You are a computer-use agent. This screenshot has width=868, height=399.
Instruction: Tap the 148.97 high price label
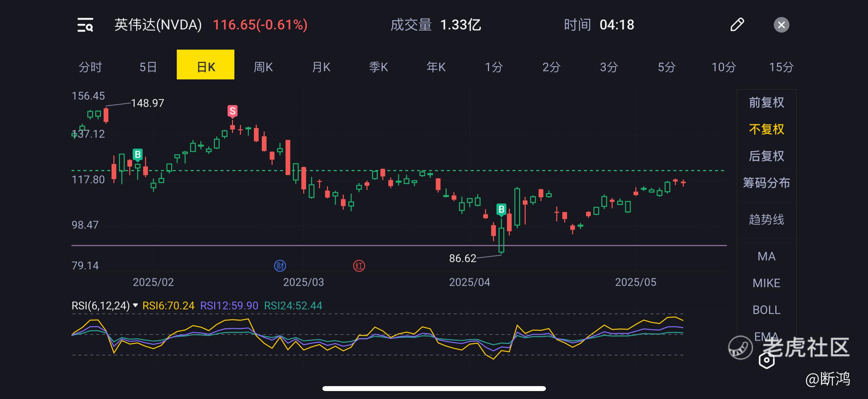pyautogui.click(x=147, y=103)
